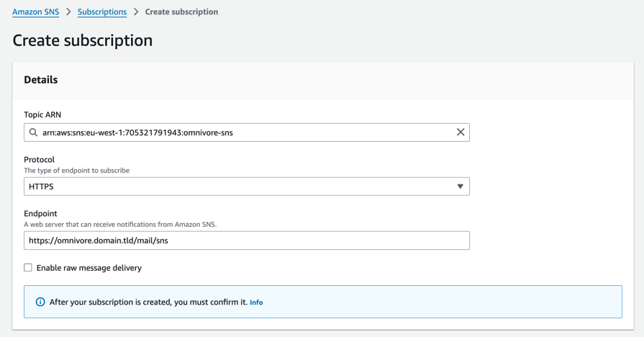Click the Topic ARN field label

pos(42,114)
